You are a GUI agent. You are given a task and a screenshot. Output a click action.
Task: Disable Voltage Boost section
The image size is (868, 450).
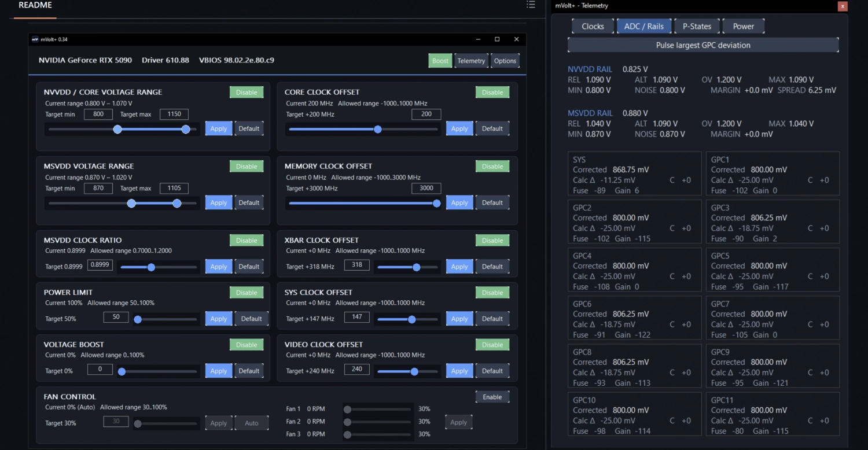[x=247, y=345]
